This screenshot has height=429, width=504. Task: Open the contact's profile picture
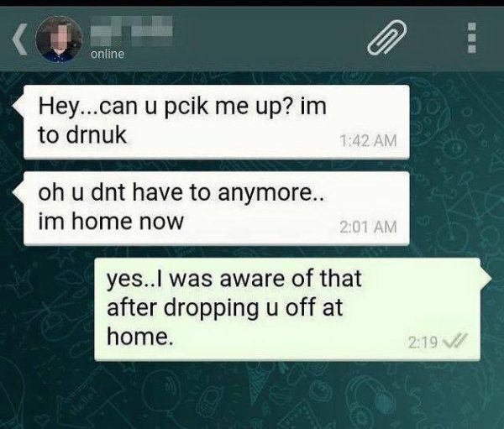pos(59,39)
